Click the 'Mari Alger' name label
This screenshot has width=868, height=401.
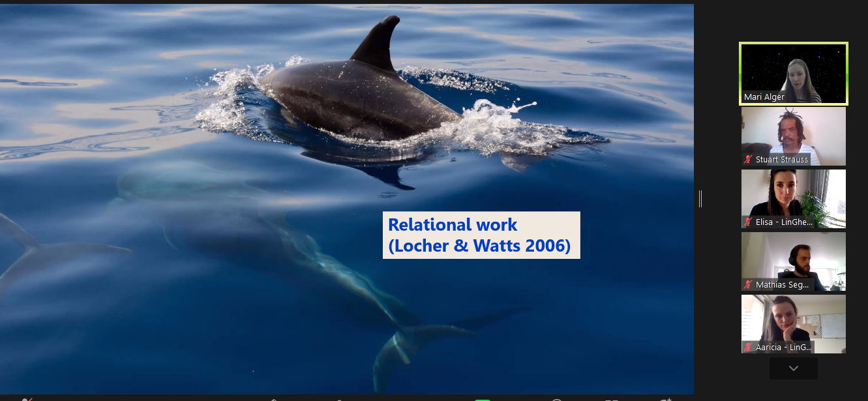[764, 97]
